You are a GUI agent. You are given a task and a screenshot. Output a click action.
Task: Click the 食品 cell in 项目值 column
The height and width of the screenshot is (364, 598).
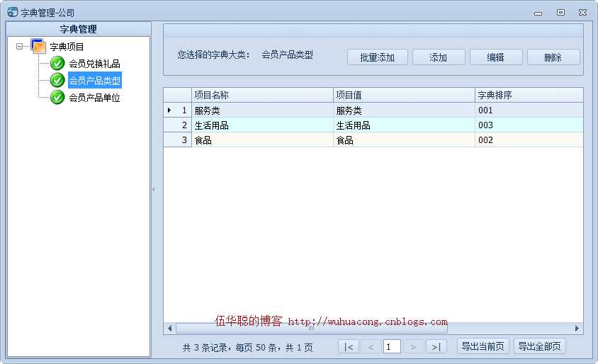[405, 140]
